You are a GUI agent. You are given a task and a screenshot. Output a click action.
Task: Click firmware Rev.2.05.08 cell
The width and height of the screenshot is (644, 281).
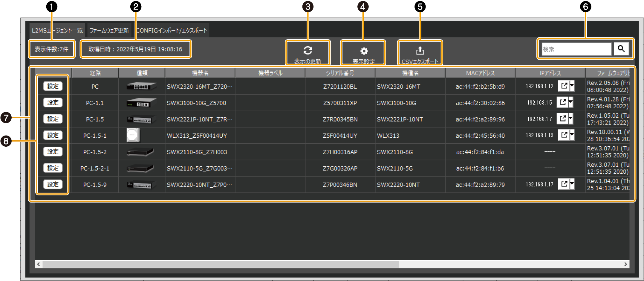tap(608, 86)
